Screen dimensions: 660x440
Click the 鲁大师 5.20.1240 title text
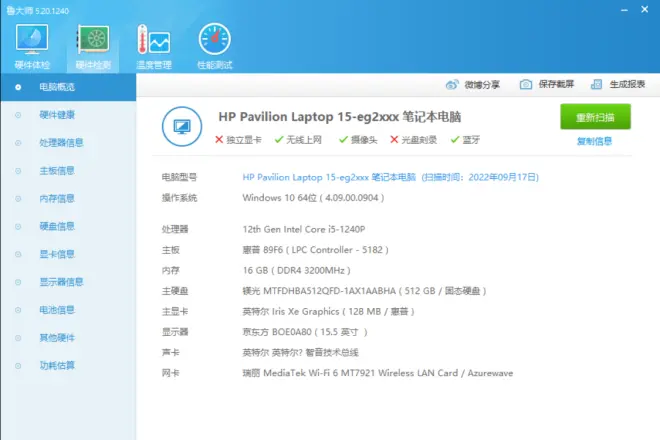tap(38, 11)
